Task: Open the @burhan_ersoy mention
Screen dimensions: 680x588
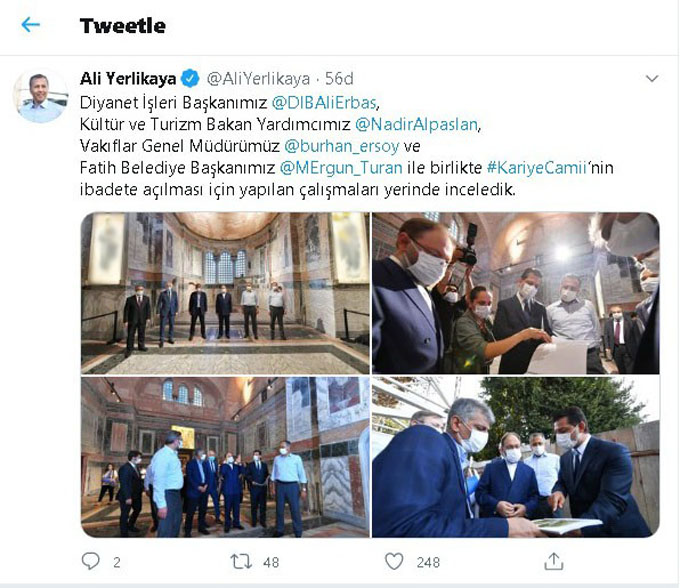Action: point(342,146)
